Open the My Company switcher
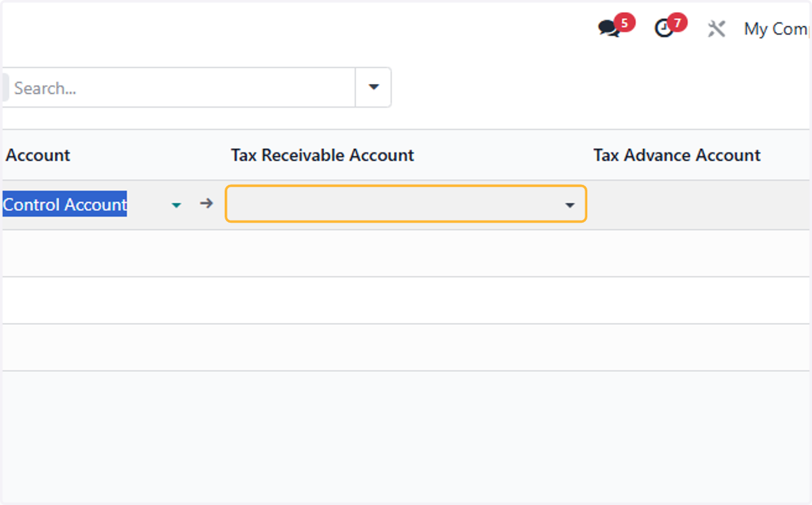The width and height of the screenshot is (812, 505). coord(775,29)
